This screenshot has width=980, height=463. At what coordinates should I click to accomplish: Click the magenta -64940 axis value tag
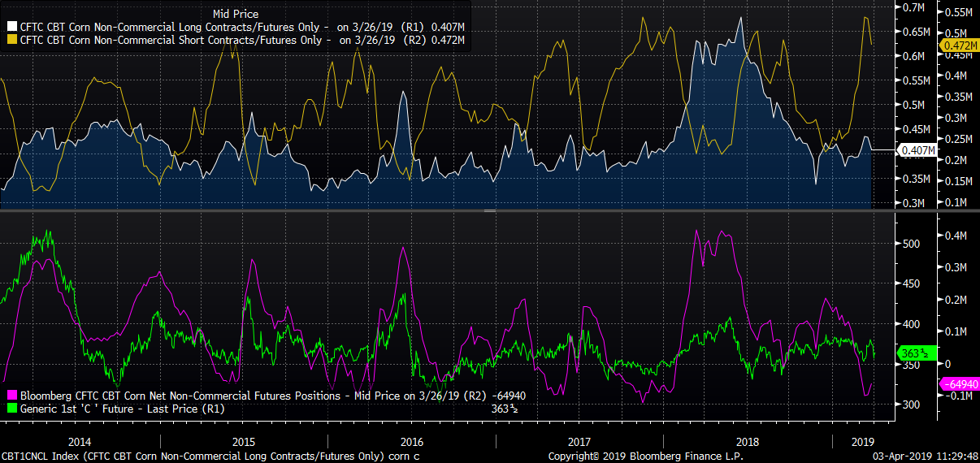(x=960, y=383)
